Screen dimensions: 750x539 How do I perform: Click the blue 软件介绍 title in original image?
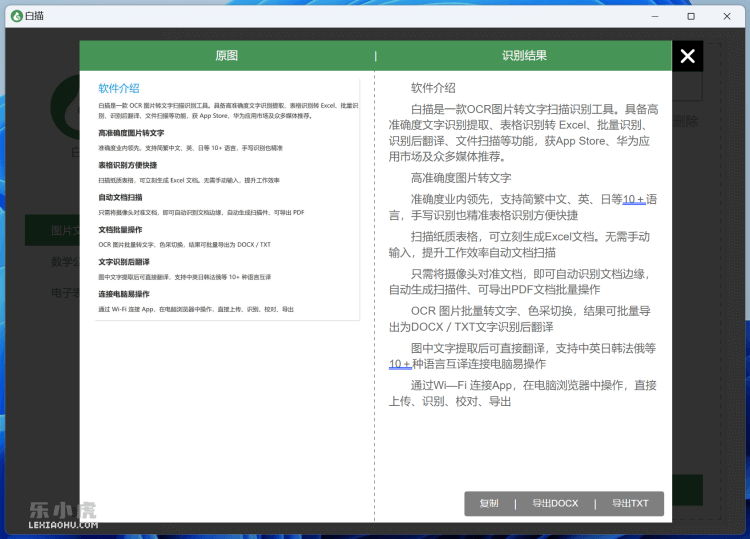[119, 88]
